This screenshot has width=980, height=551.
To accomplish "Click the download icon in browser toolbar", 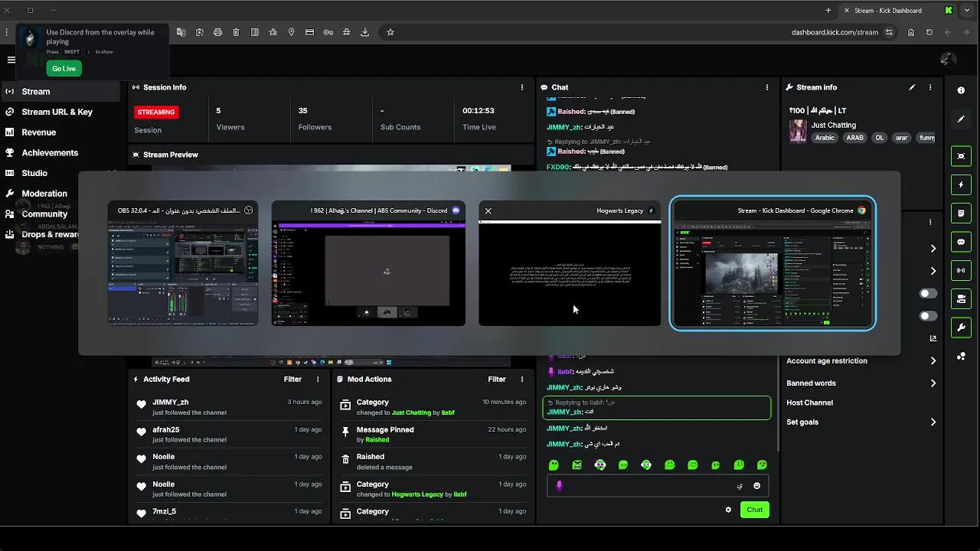I will (364, 32).
